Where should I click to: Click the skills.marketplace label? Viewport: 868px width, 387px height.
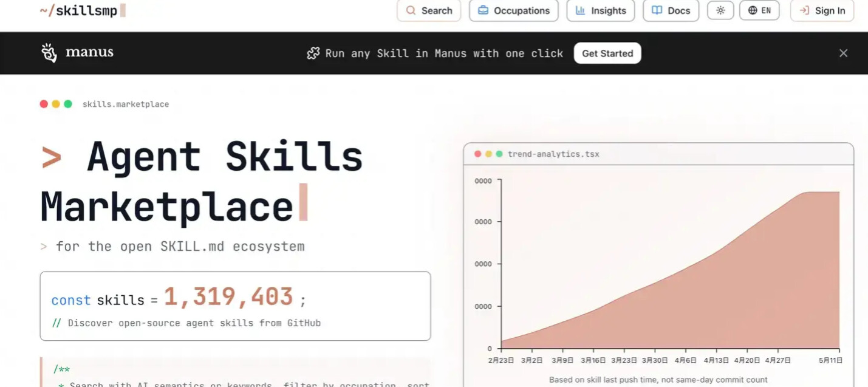tap(126, 104)
